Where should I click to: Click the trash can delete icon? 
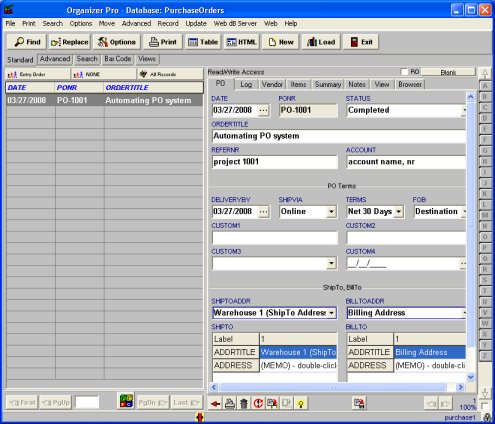pos(244,404)
